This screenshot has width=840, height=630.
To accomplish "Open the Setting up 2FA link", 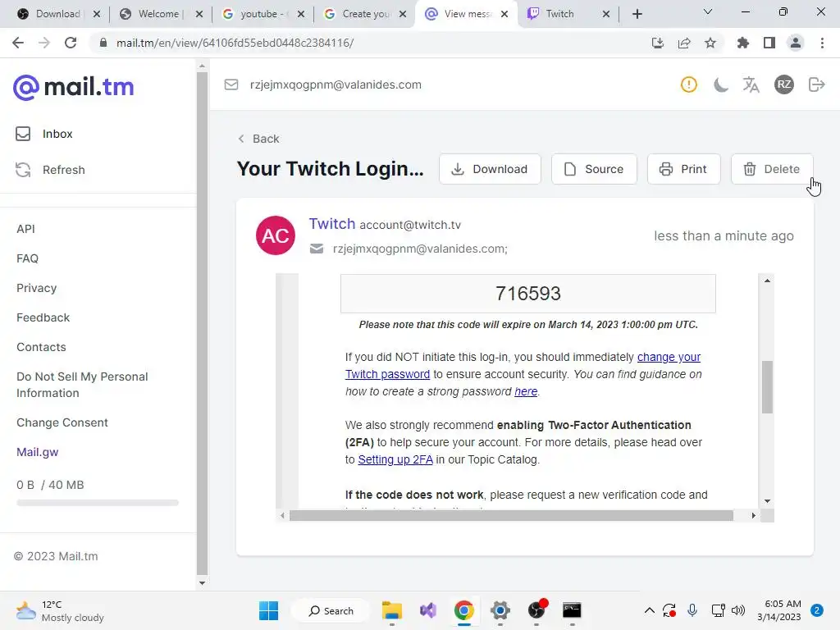I will click(x=395, y=459).
